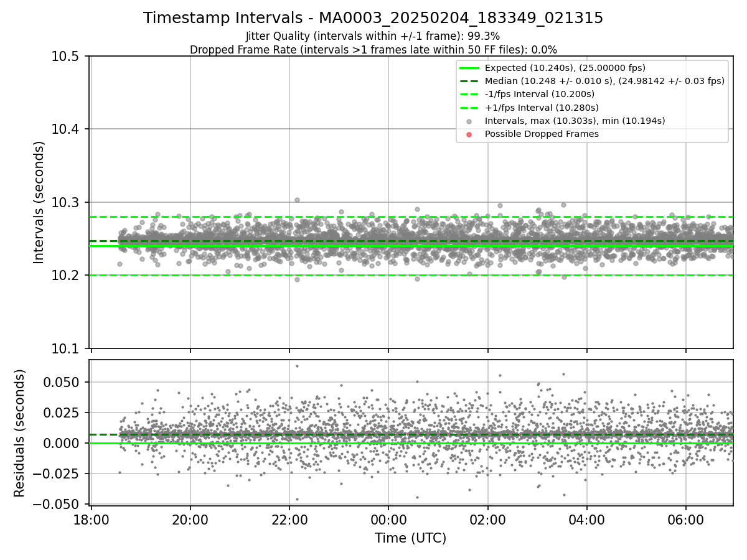Click the 10.1 tick label on the intervals axis
The image size is (747, 560).
66,348
